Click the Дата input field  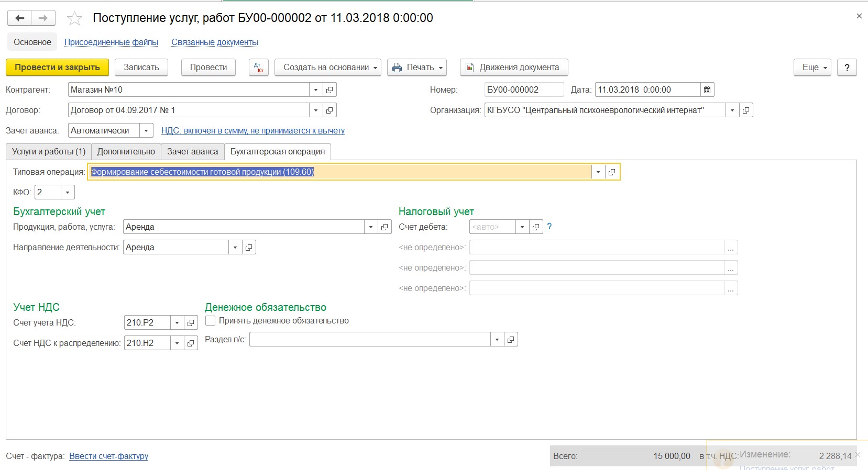tap(648, 90)
